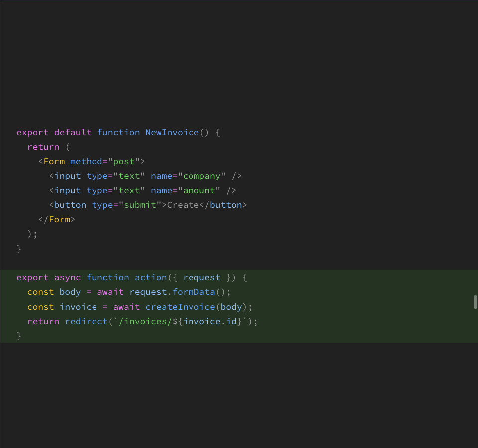Click the return keyword in NewInvoice
Viewport: 478px width, 448px height.
click(x=43, y=147)
